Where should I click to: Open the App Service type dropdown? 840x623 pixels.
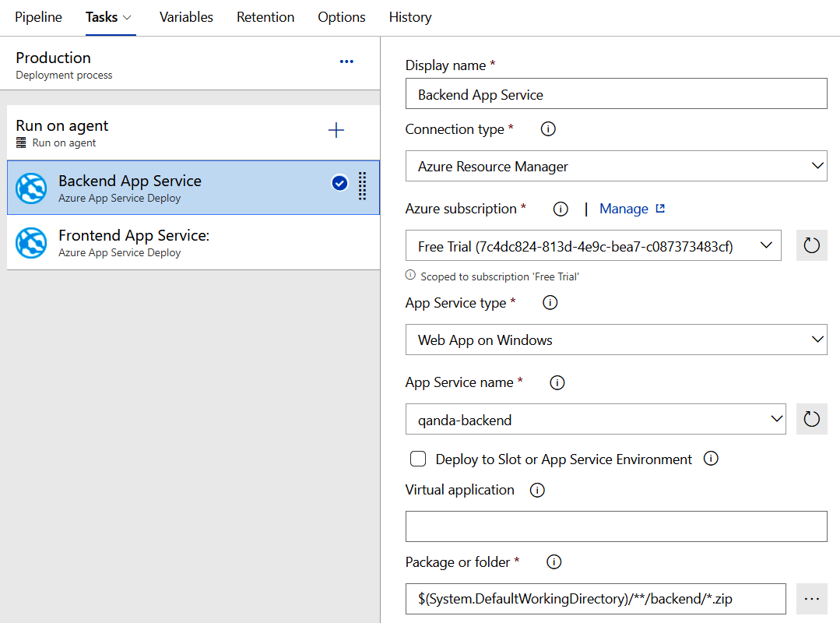pos(616,340)
